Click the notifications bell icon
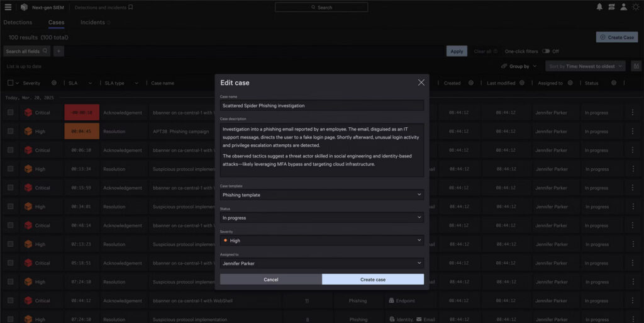 pos(599,8)
